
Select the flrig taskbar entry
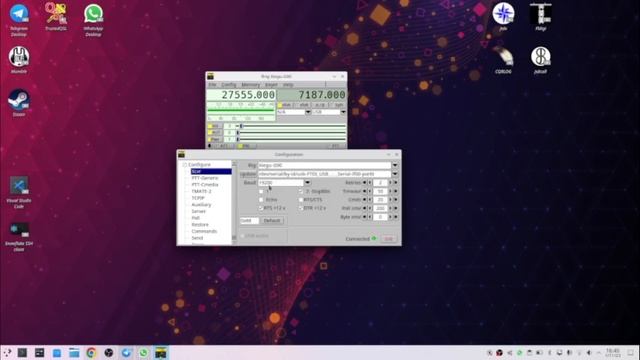161,353
